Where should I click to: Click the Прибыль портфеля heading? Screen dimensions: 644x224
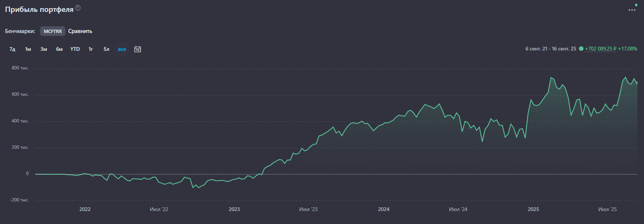[39, 9]
